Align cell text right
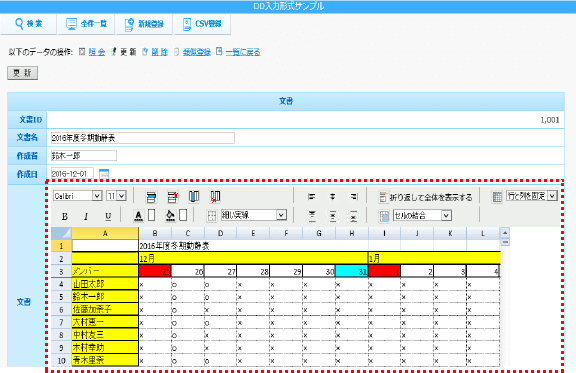The height and width of the screenshot is (373, 576). pyautogui.click(x=354, y=197)
